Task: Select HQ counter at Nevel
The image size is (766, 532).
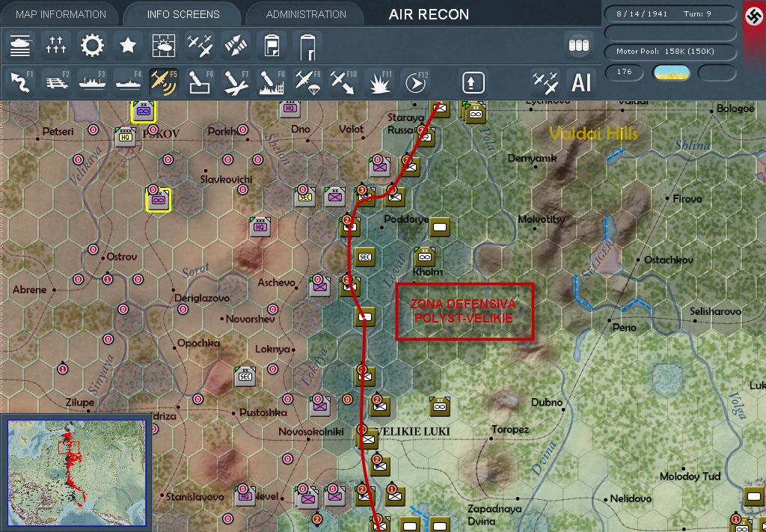Action: [x=245, y=496]
